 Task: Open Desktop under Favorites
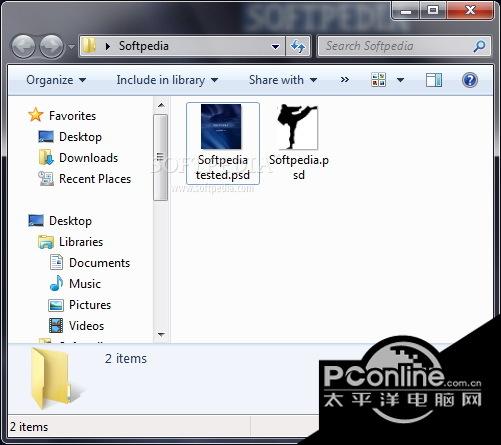pos(80,137)
